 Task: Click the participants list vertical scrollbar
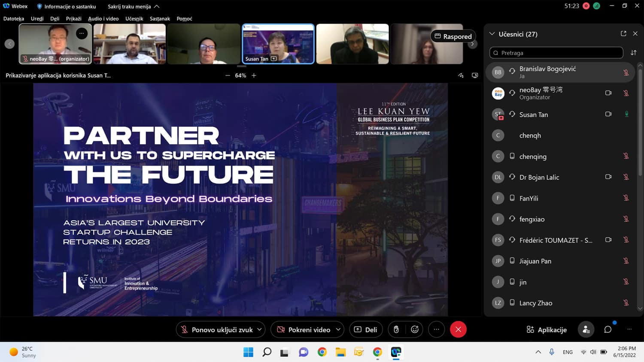point(640,122)
